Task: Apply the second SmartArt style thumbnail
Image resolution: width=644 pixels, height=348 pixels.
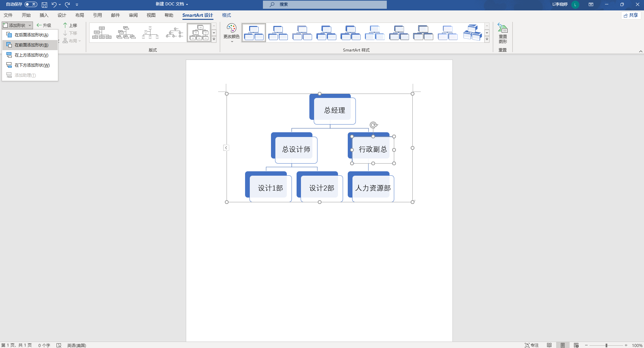Action: 278,33
